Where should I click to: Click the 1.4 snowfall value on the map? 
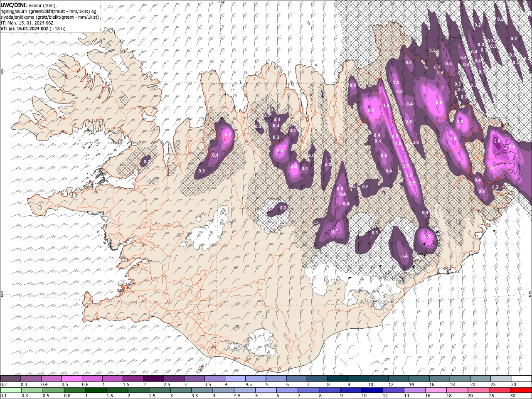[386, 106]
